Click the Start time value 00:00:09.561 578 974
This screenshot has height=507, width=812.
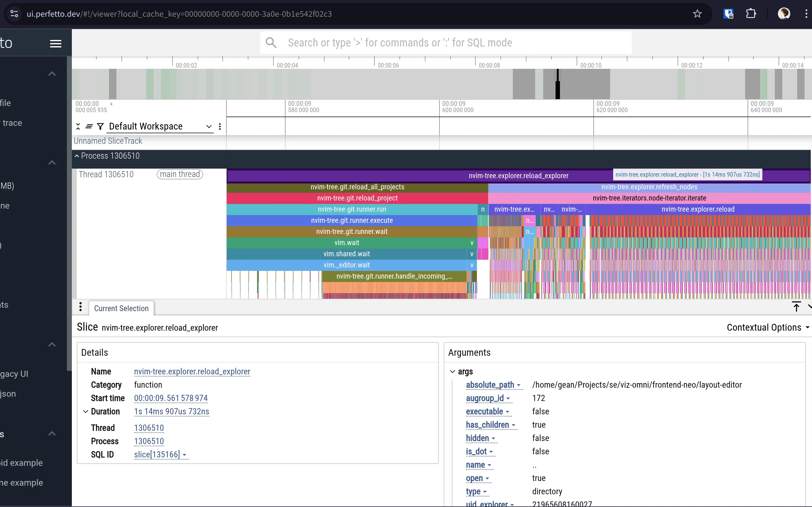pyautogui.click(x=171, y=398)
